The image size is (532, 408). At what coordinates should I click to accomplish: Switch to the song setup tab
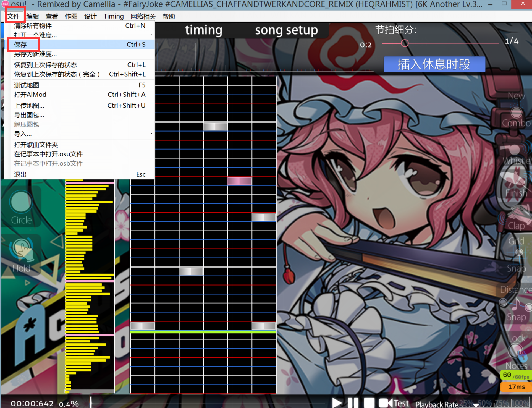click(x=286, y=30)
